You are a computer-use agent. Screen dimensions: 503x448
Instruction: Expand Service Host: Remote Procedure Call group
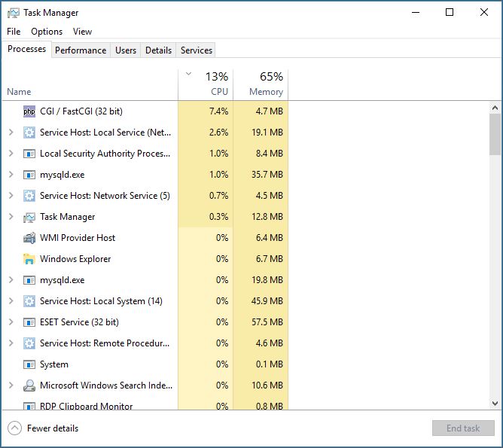[11, 343]
